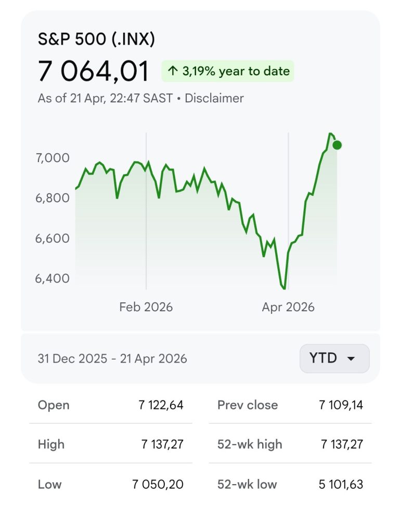This screenshot has width=401, height=532.
Task: Click the caret arrow beside YTD
Action: (x=351, y=359)
